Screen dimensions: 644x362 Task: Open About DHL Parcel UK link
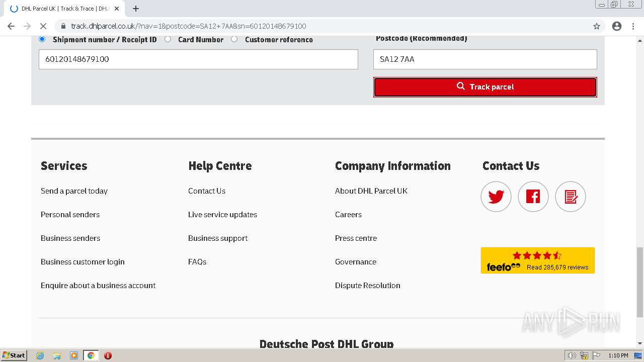tap(371, 191)
